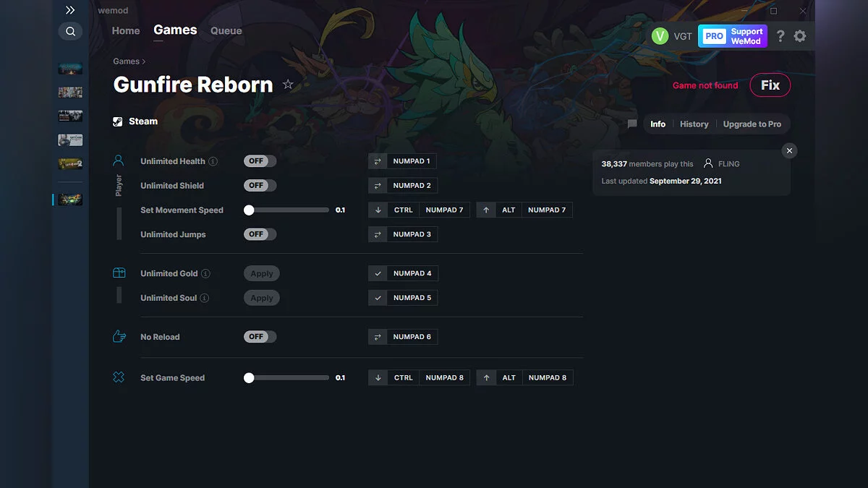The image size is (868, 488).
Task: Close the info card with X
Action: pos(790,150)
